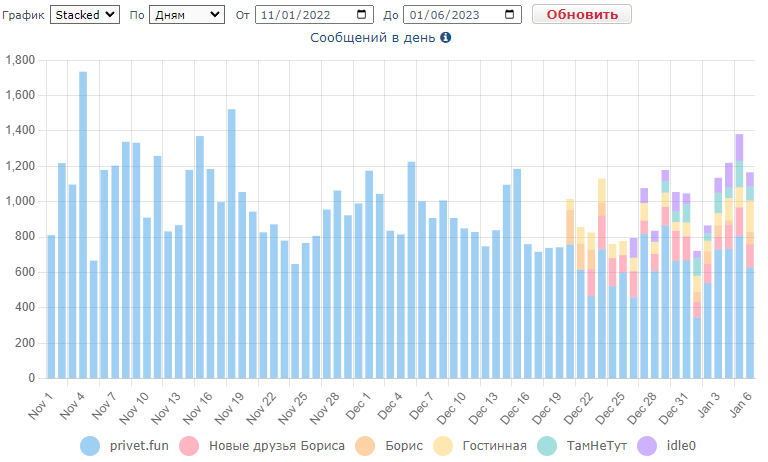Click the chart title Сообщений в день
This screenshot has height=462, width=768.
click(x=373, y=37)
